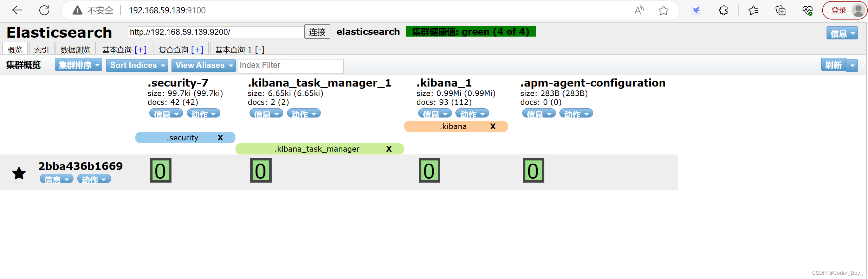Click shard 0 box of .apm-agent-configuration
Screen dimensions: 868x279
click(533, 170)
